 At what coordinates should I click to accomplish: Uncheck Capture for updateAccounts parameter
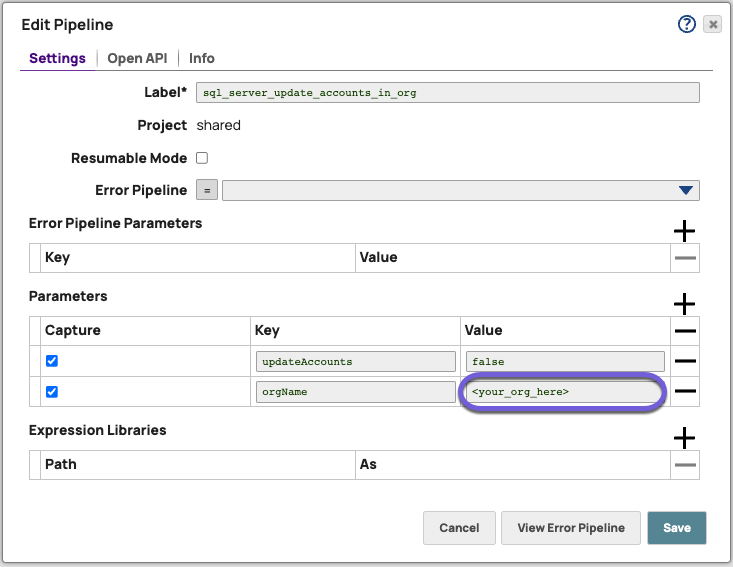52,361
